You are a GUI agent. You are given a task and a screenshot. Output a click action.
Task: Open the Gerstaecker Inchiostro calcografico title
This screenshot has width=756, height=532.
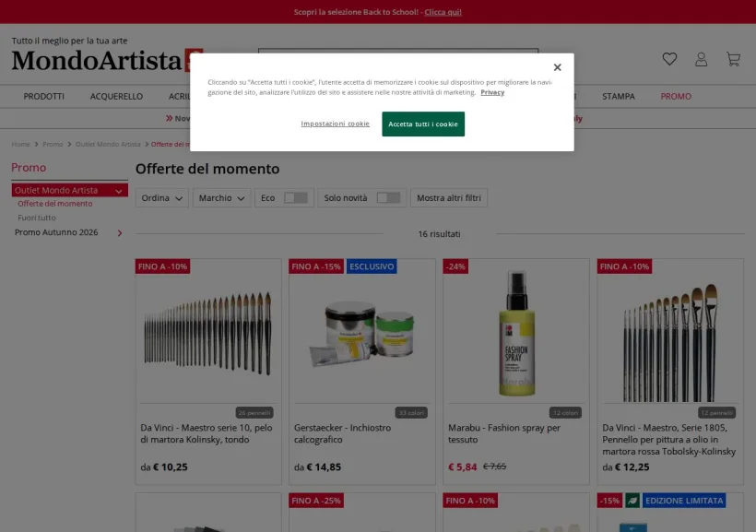342,433
